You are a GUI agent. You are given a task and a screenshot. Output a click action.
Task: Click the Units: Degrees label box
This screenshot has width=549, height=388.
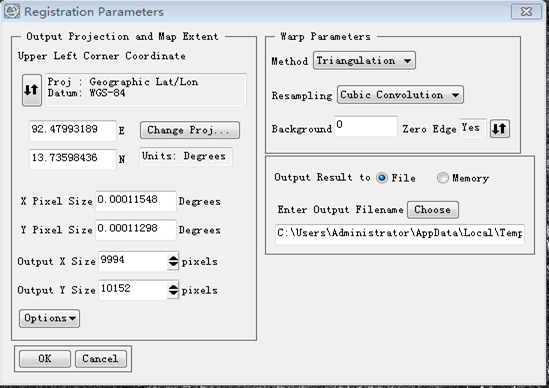tap(186, 156)
